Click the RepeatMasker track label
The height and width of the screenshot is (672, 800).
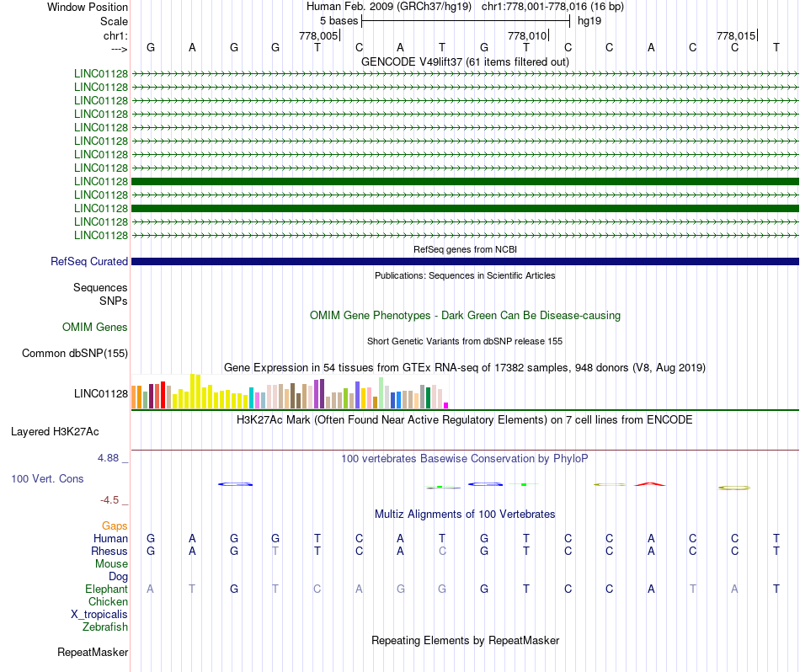tap(93, 652)
